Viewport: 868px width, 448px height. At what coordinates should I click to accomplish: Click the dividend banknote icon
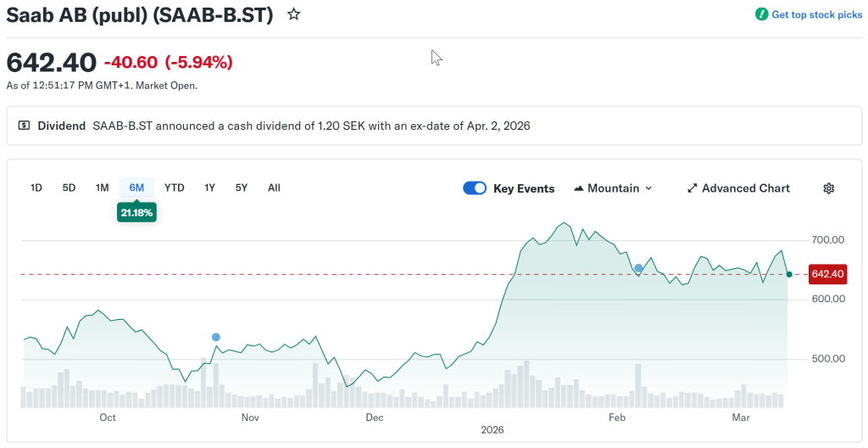point(25,126)
